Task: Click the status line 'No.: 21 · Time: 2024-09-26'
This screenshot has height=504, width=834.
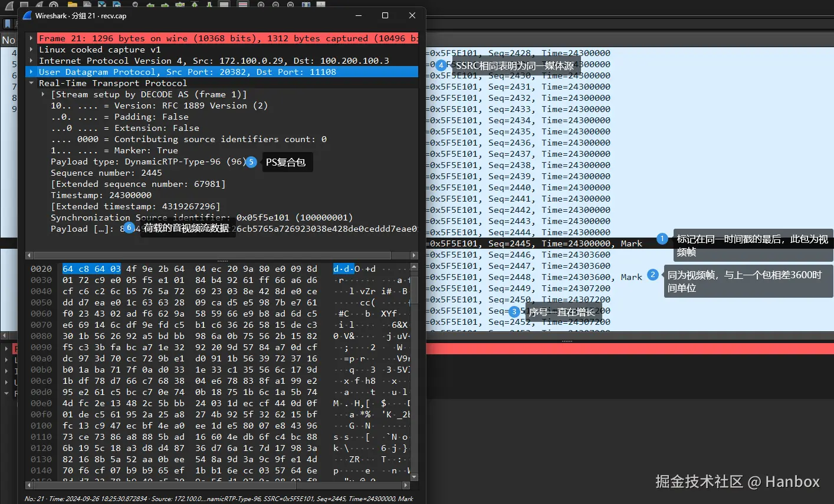Action: (x=219, y=499)
